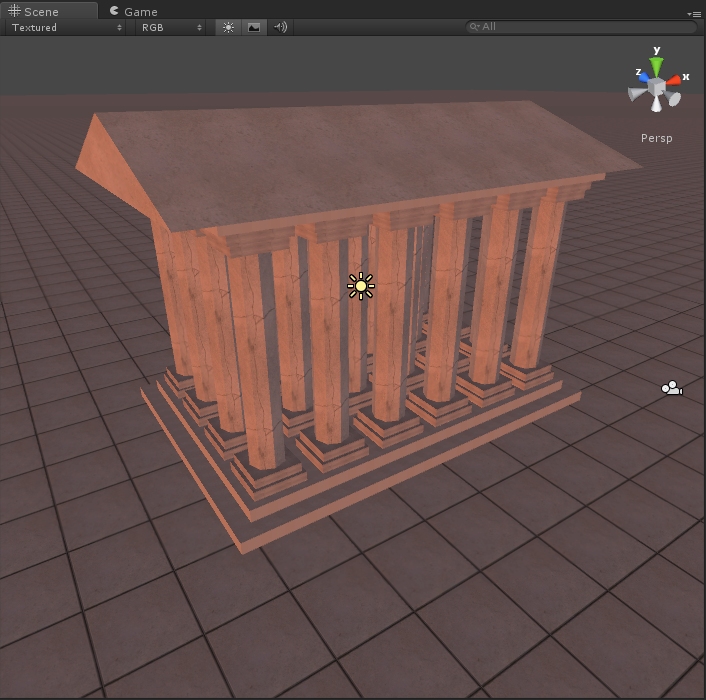Toggle skybox and effects image button
This screenshot has width=706, height=700.
(x=254, y=27)
